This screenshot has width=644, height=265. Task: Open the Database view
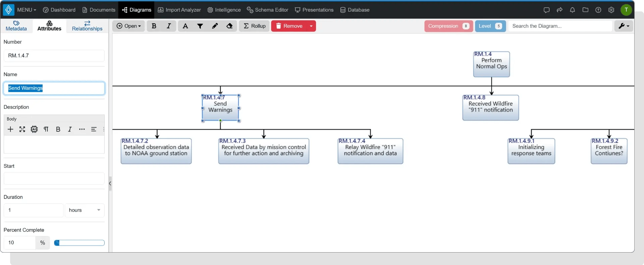tap(355, 10)
